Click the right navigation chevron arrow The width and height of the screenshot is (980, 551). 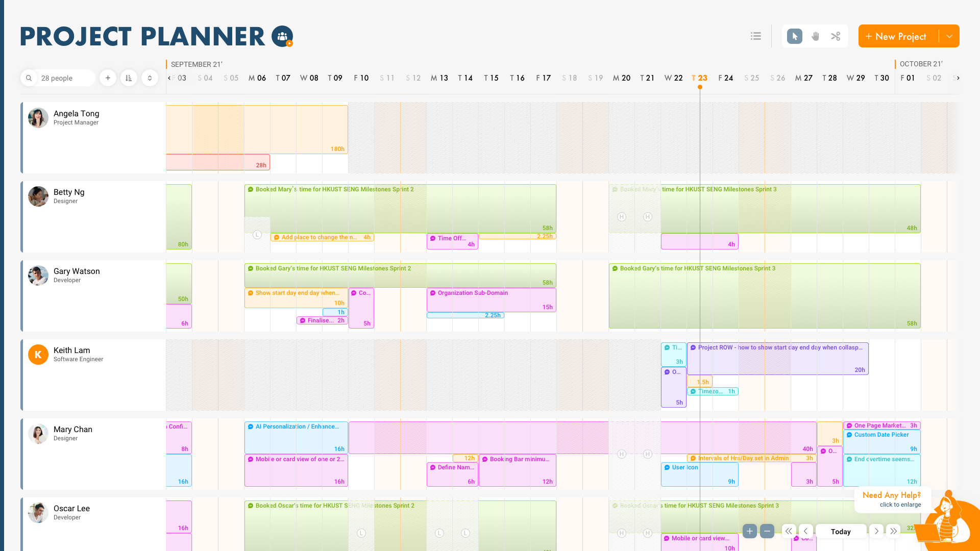pyautogui.click(x=877, y=531)
